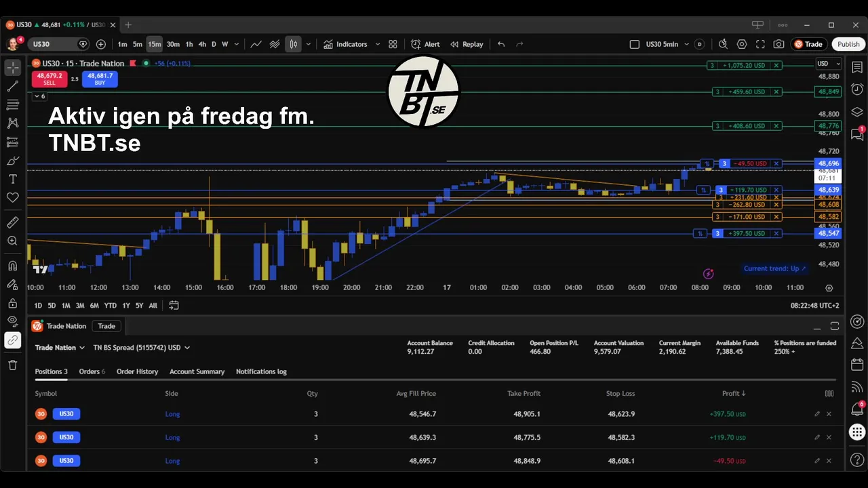Open the Notifications log tab
Image resolution: width=868 pixels, height=488 pixels.
[261, 371]
